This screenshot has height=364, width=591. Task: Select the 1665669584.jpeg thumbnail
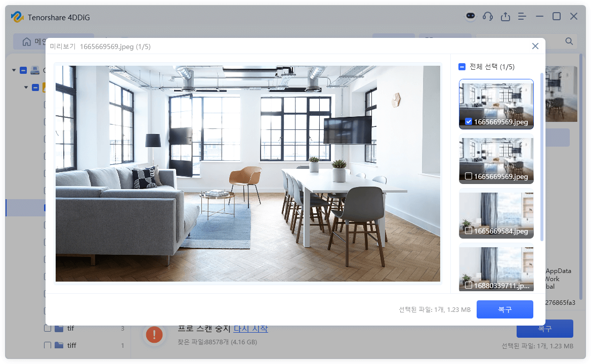pyautogui.click(x=496, y=213)
